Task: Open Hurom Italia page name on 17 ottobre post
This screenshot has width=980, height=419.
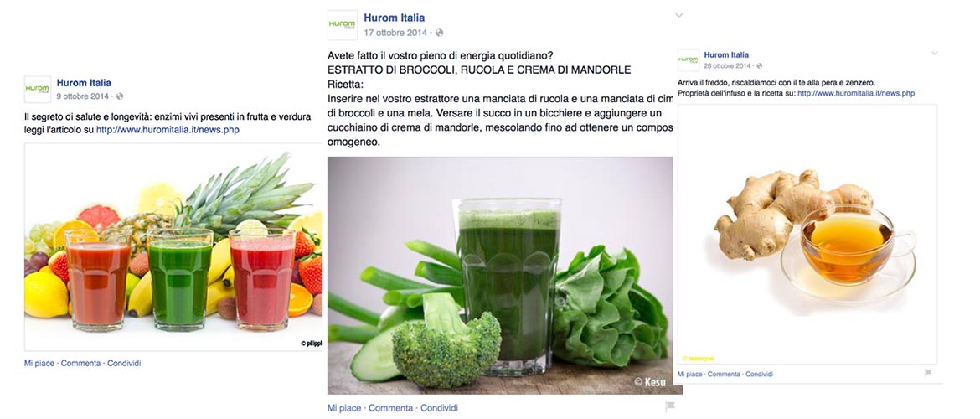Action: pyautogui.click(x=395, y=18)
